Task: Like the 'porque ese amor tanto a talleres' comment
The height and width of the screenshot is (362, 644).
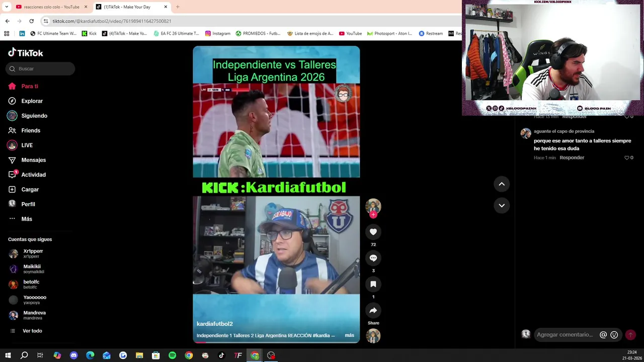Action: tap(627, 158)
